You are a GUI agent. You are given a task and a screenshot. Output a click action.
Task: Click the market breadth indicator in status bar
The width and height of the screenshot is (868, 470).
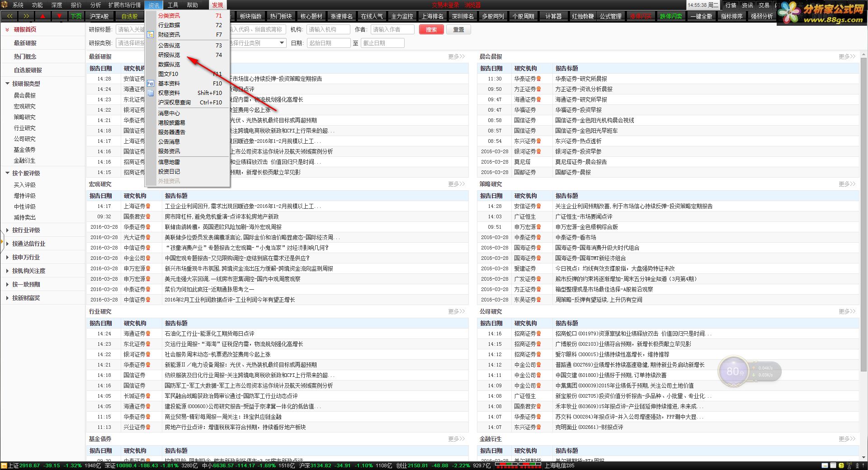click(x=518, y=465)
